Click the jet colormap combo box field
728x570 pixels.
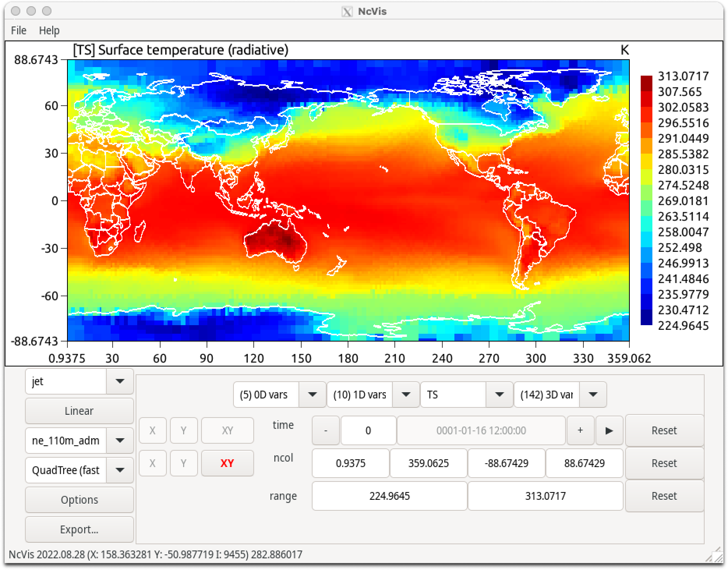(x=66, y=381)
